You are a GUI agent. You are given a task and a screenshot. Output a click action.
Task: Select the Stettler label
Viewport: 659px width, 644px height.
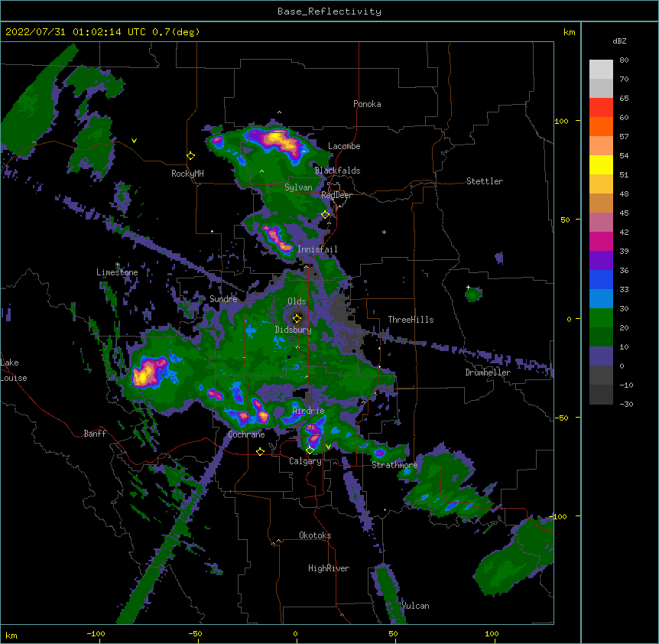(485, 181)
